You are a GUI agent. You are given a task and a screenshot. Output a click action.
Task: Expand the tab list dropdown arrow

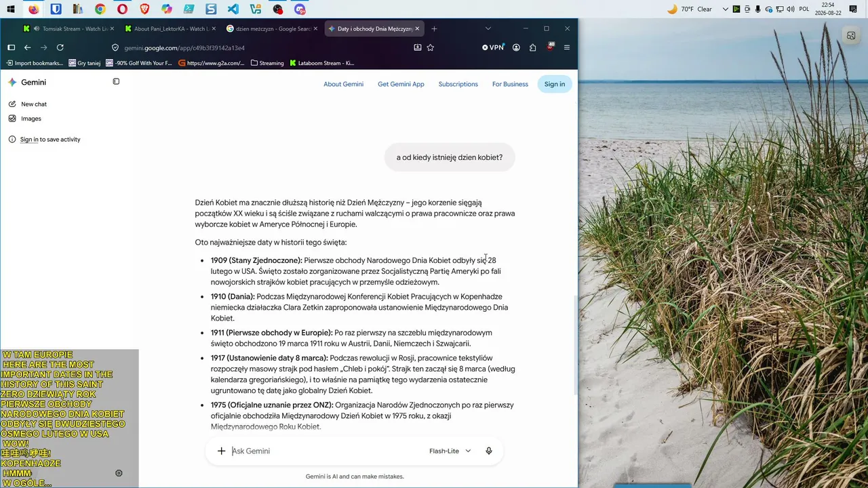click(488, 28)
